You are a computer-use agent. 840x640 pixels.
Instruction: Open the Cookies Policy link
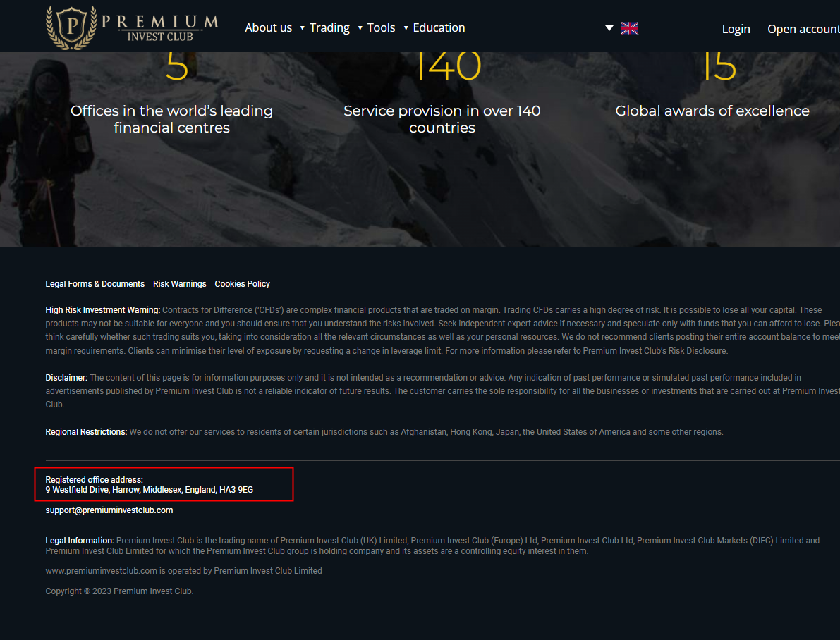(242, 284)
